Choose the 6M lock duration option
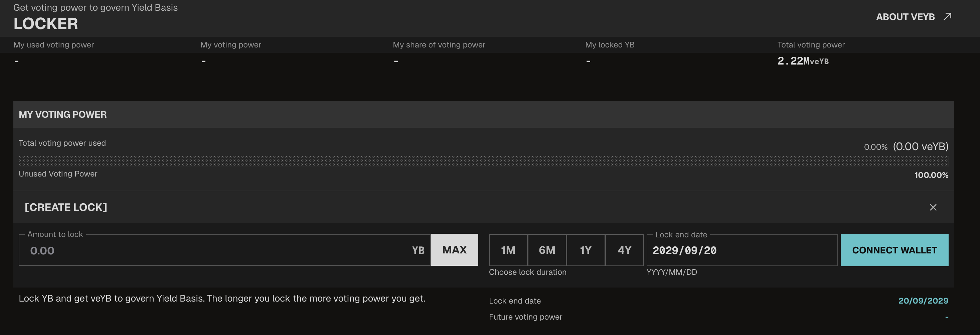Viewport: 980px width, 335px height. click(547, 250)
